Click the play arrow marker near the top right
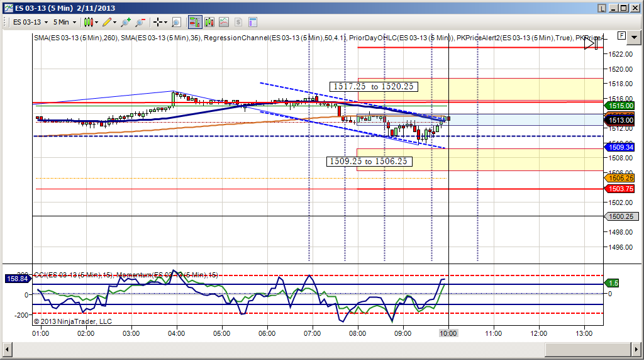The height and width of the screenshot is (361, 644). (591, 43)
